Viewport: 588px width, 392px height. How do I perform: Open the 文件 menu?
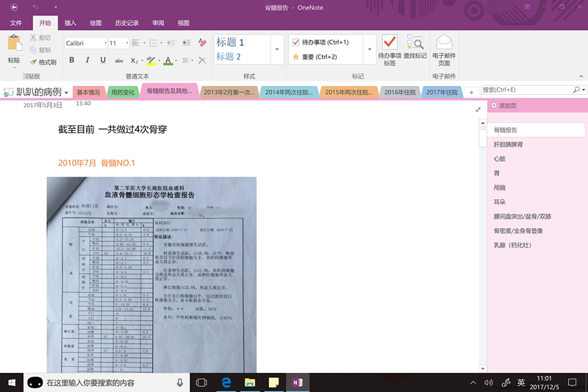pos(15,23)
